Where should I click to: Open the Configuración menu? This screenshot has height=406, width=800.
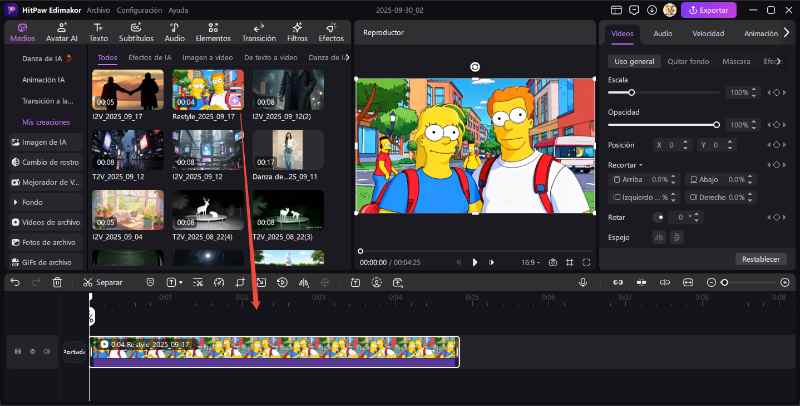pos(139,9)
